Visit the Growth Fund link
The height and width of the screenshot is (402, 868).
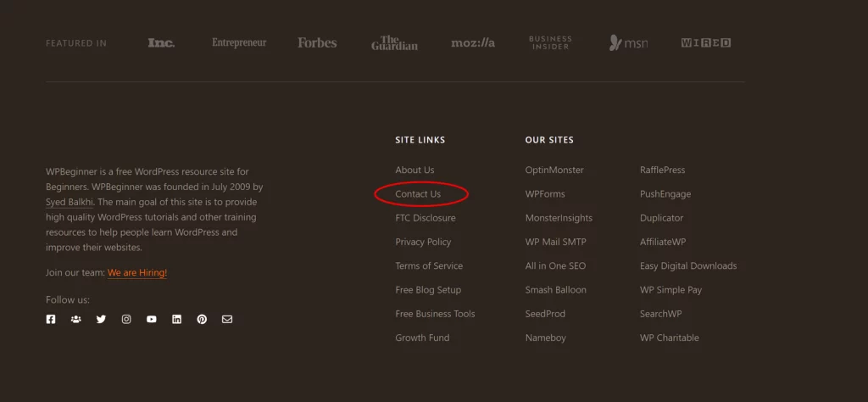point(422,338)
